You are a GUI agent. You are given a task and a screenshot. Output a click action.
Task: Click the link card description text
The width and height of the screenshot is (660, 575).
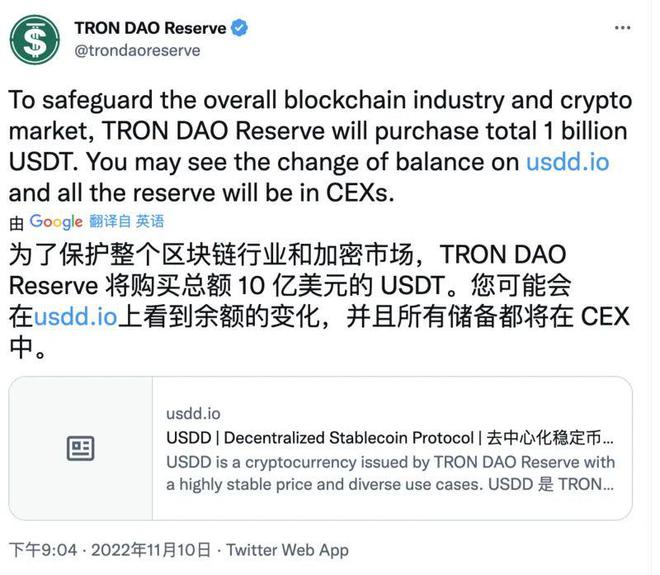pos(390,473)
